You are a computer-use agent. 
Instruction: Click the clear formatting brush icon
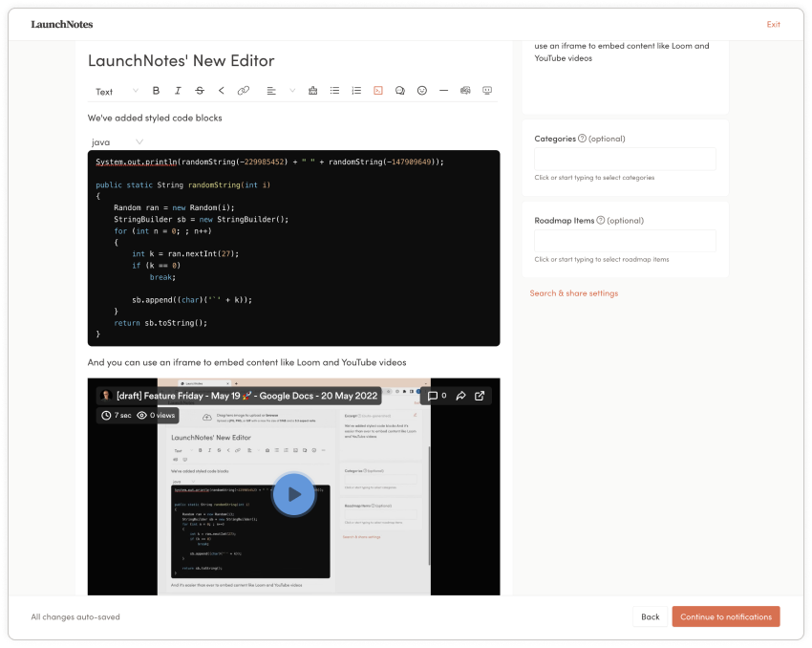(x=312, y=91)
